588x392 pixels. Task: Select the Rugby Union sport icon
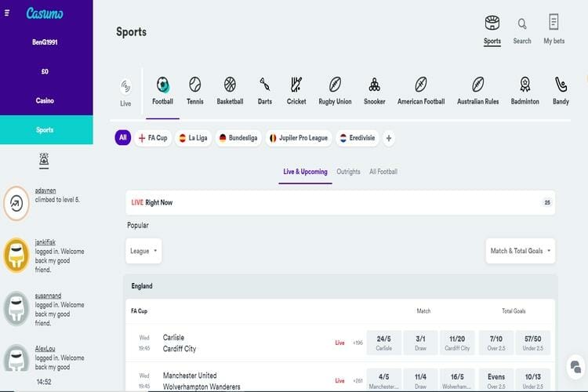tap(335, 85)
